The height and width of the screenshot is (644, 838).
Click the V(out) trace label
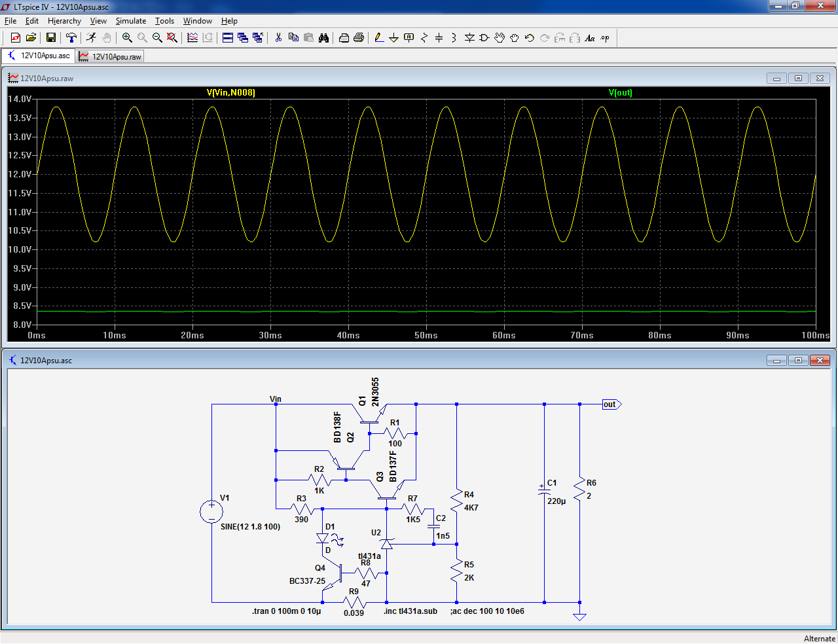point(621,92)
